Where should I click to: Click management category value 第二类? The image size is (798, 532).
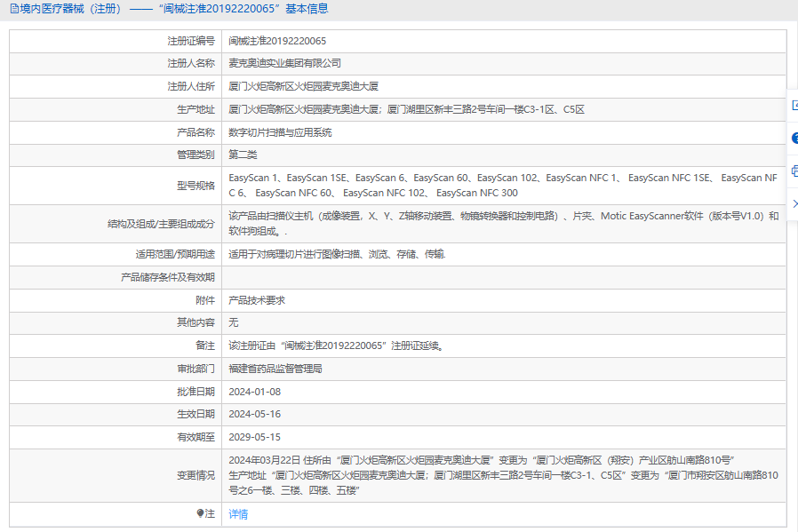(x=243, y=155)
